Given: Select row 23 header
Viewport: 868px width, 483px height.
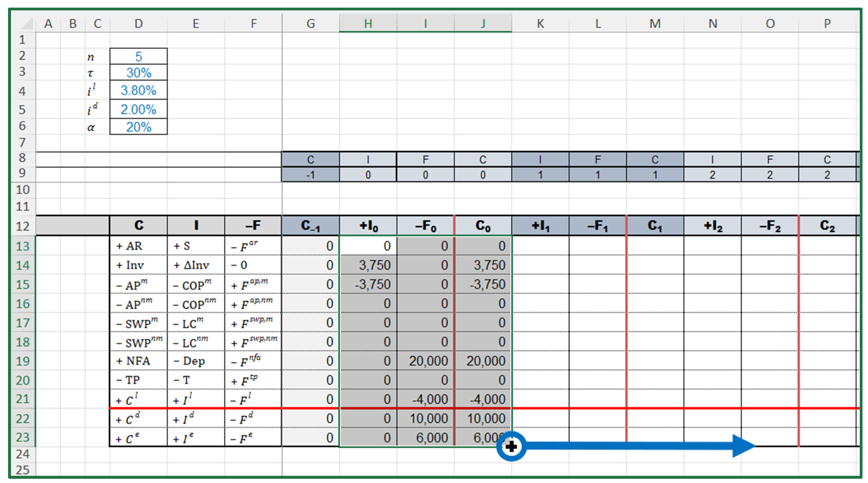Looking at the screenshot, I should (x=22, y=438).
